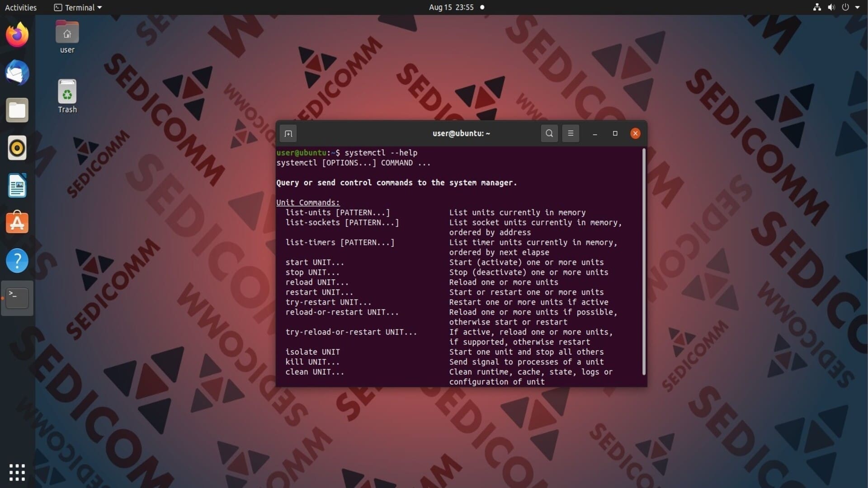
Task: Click the user@ubuntu: ~ window title
Action: click(x=461, y=133)
